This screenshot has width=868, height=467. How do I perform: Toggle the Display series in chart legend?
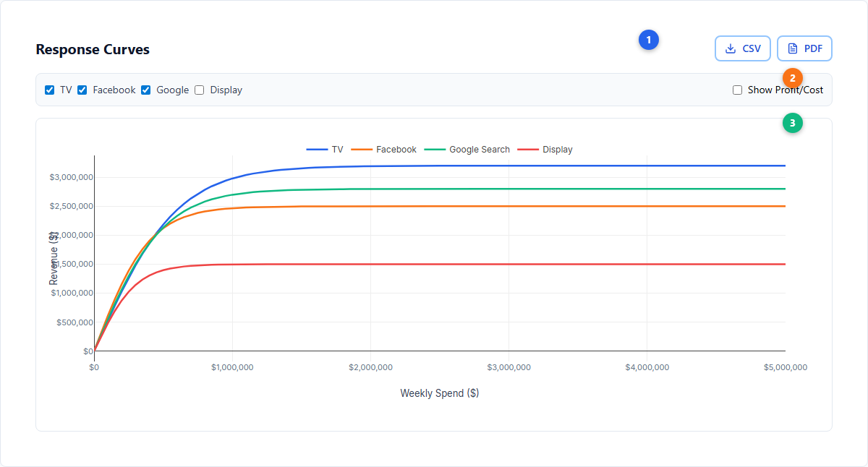tap(545, 150)
